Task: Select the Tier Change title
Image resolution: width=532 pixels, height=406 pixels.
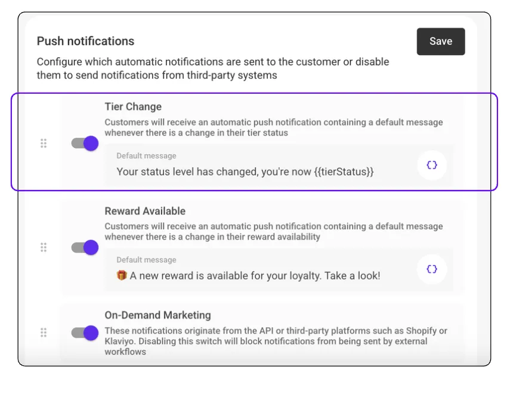Action: (133, 107)
